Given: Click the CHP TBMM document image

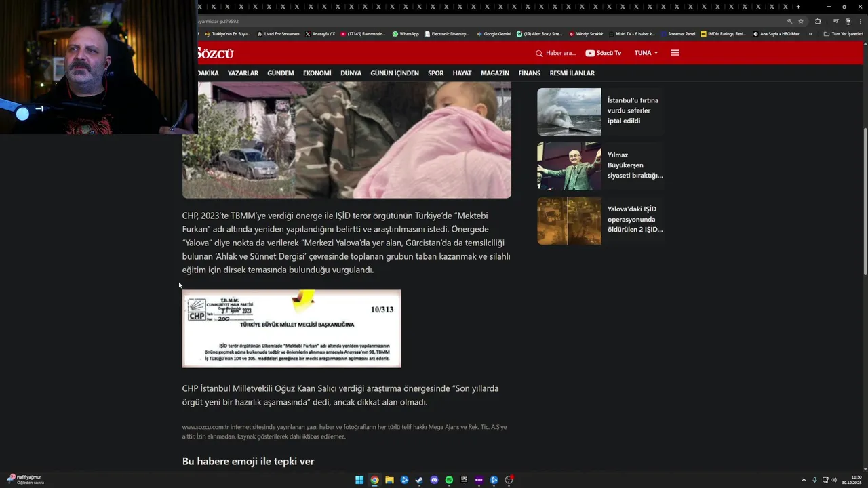Looking at the screenshot, I should point(292,329).
